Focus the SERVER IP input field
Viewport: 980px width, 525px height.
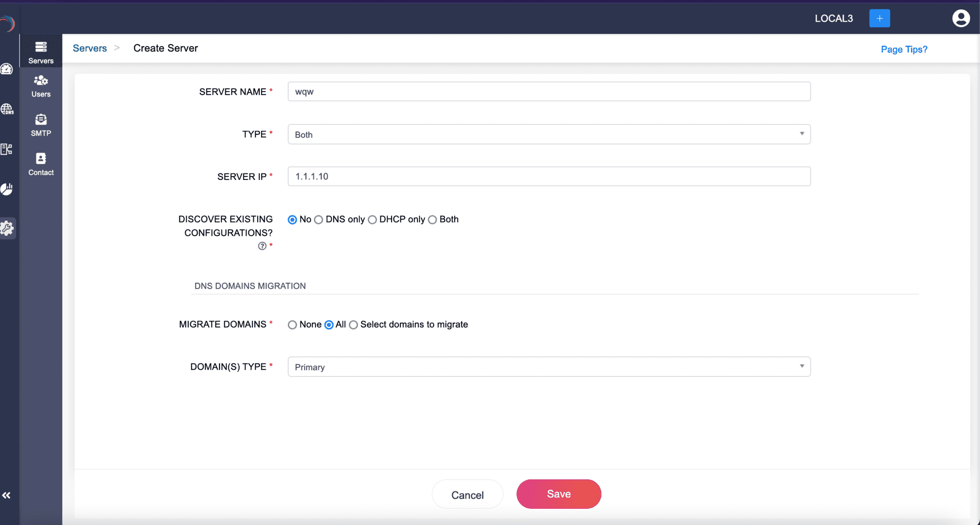click(549, 176)
